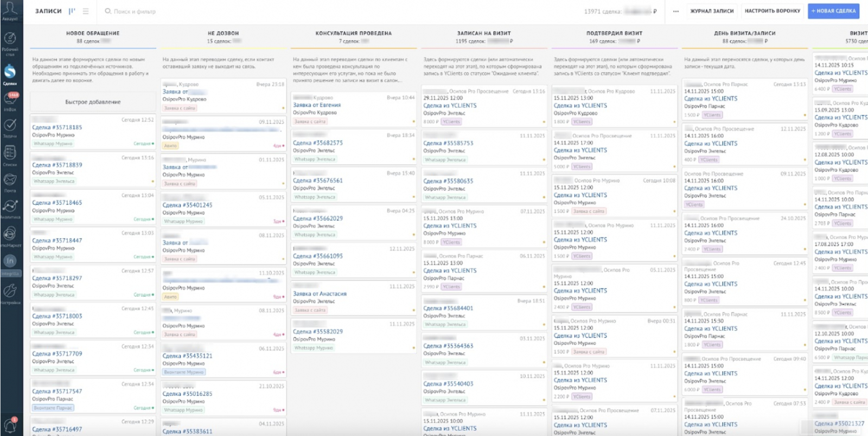Open the Аналитика analytics section

tap(10, 207)
